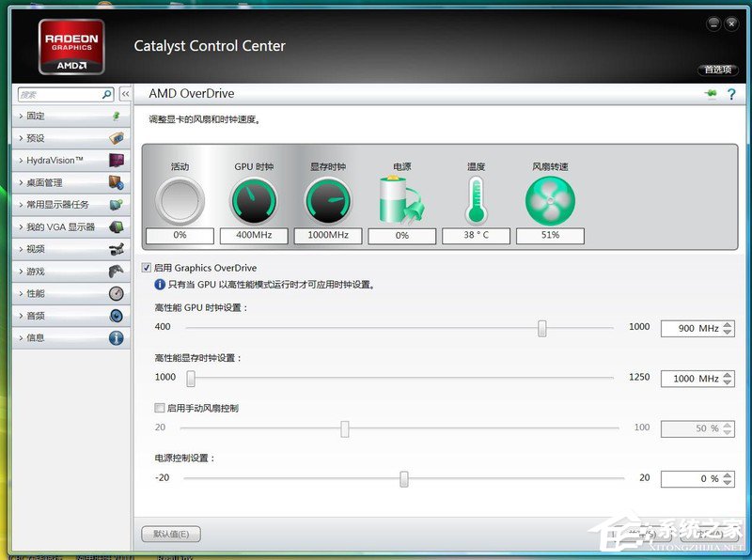Click the 高性能 GPU 时钟 slider handle
Viewport: 752px width, 560px height.
pyautogui.click(x=542, y=327)
